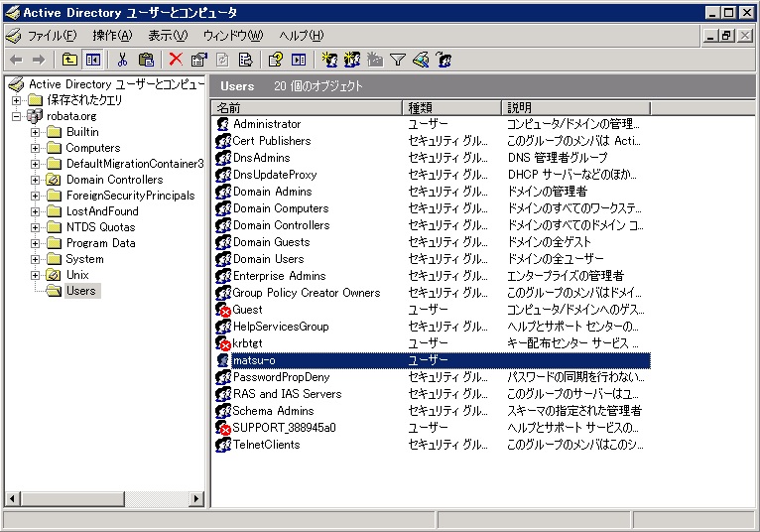Expand the ForeignSecurityPrincipals node
This screenshot has height=532, width=760.
35,196
